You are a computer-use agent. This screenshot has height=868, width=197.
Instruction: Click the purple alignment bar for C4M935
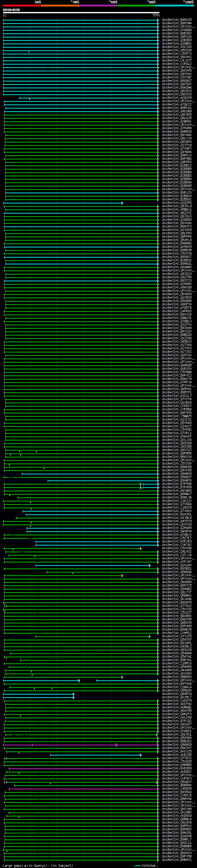[x=84, y=789]
